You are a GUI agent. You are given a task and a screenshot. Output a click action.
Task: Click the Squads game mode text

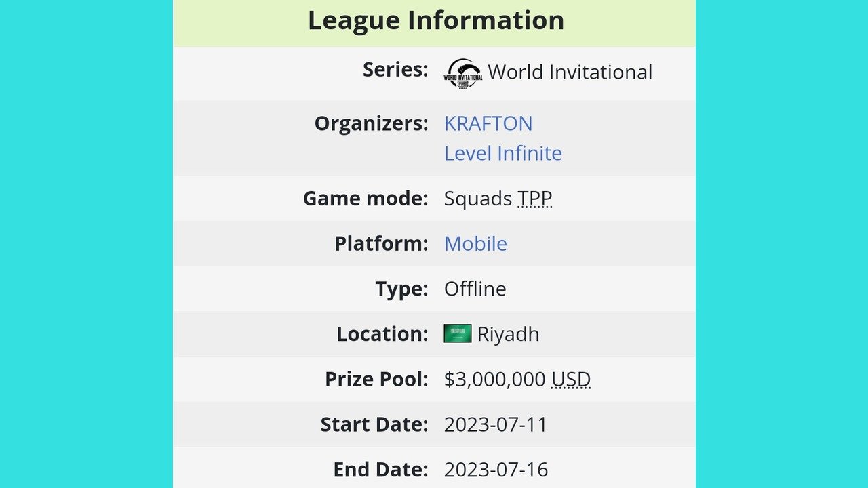click(478, 199)
